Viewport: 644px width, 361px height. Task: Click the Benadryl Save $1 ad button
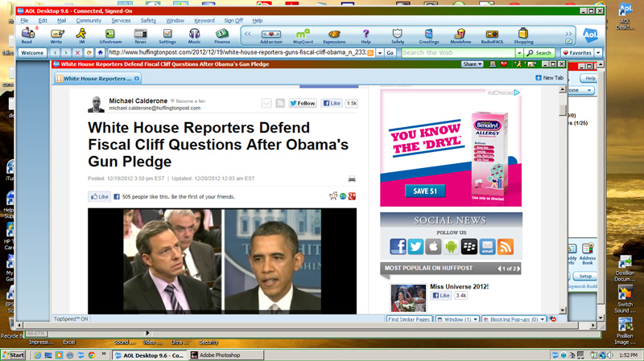(425, 191)
